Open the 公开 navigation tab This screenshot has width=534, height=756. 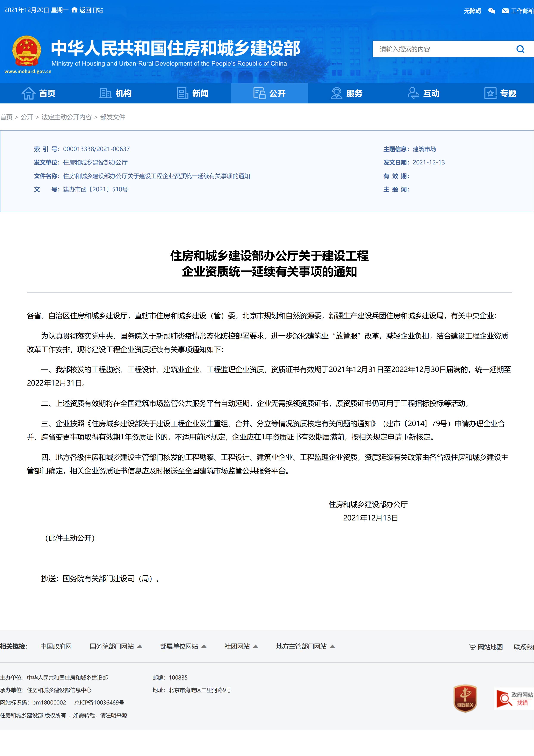click(269, 93)
